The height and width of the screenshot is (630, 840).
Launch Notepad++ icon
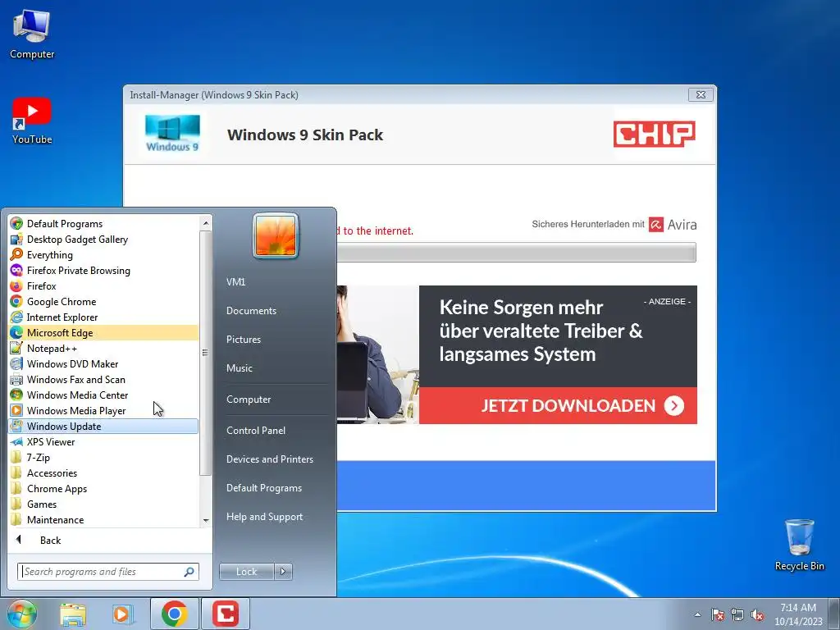click(x=16, y=348)
